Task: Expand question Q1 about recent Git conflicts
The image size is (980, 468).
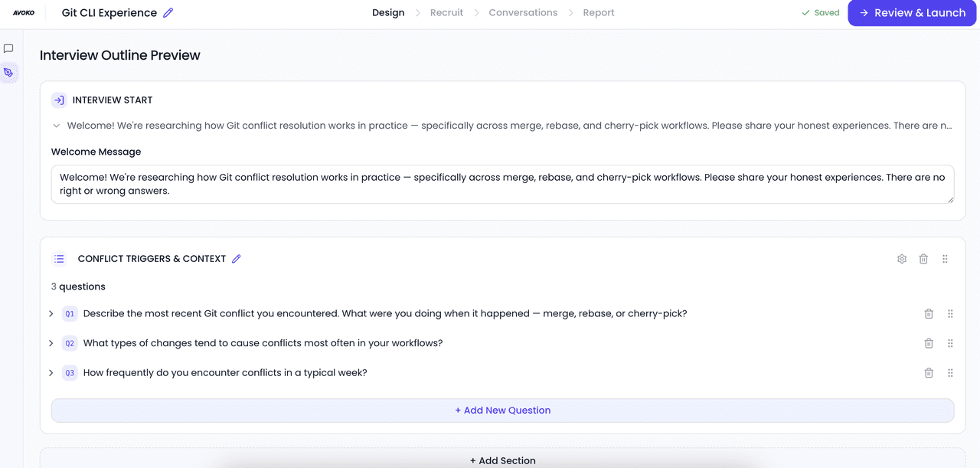Action: point(51,313)
